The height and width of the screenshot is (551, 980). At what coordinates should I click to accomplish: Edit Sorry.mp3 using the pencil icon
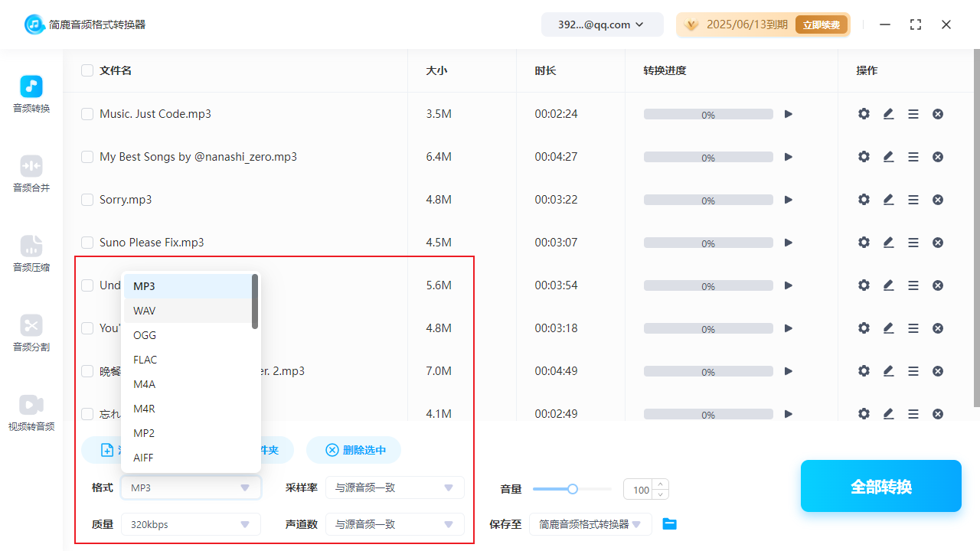[888, 199]
